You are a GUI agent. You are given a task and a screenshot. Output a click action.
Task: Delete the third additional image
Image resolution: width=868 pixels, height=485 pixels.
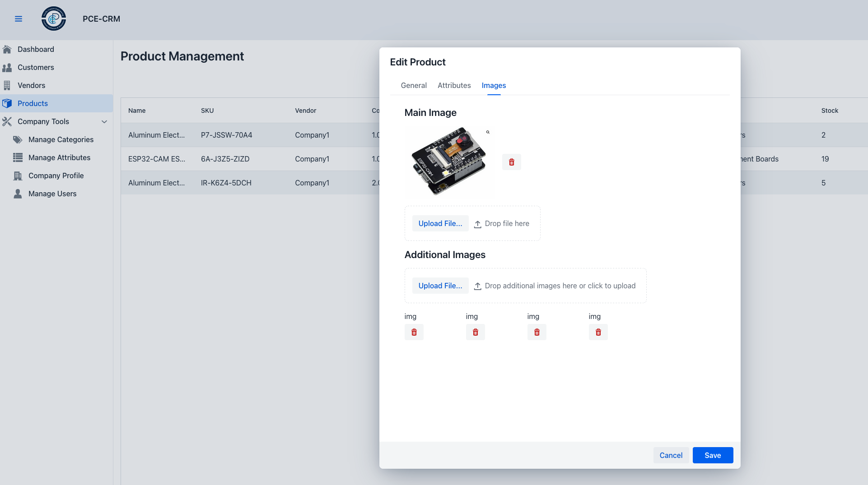[x=537, y=333]
